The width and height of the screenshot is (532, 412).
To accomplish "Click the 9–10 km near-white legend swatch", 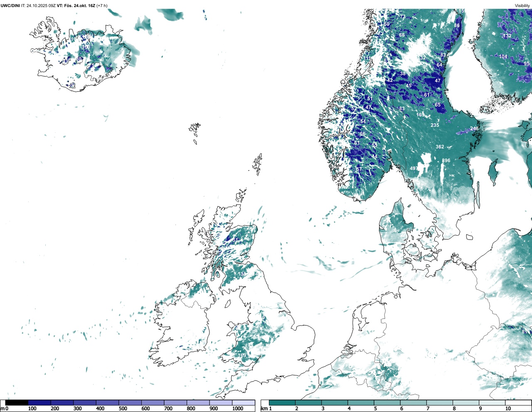I will click(x=493, y=402).
